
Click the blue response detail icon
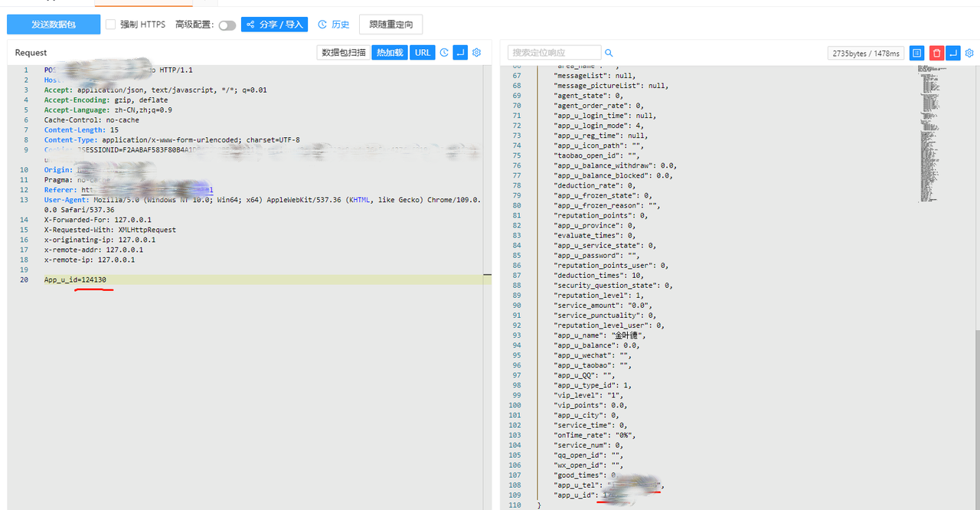[x=917, y=53]
